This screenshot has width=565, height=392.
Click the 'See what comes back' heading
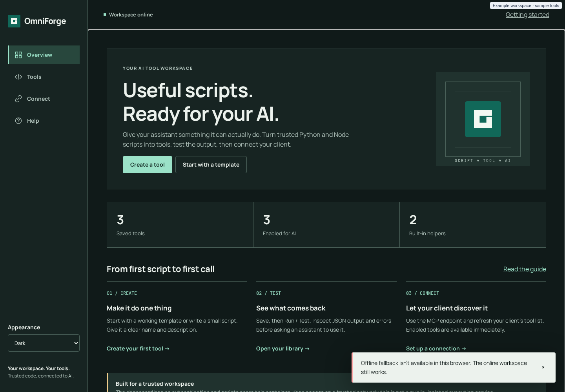[291, 308]
